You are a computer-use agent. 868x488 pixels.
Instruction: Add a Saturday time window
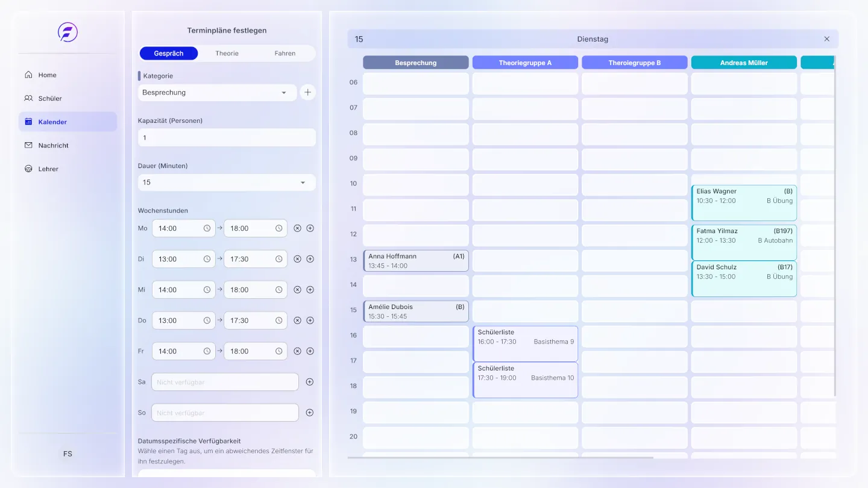coord(310,382)
